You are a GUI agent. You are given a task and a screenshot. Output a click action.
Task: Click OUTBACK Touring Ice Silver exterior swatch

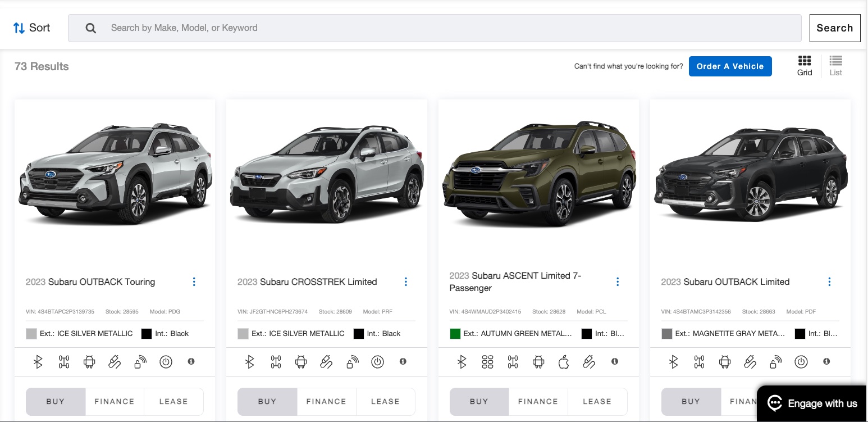(31, 334)
